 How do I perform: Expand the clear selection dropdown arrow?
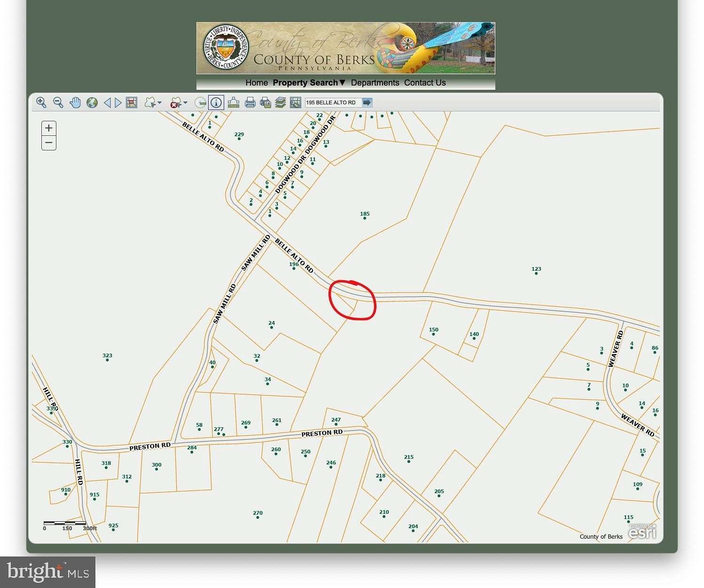coord(185,102)
